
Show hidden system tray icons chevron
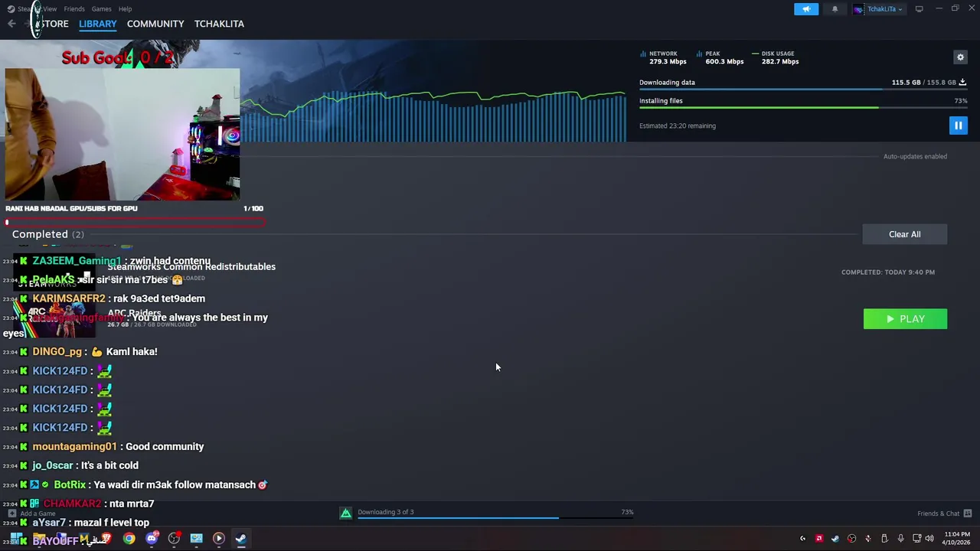tap(802, 539)
